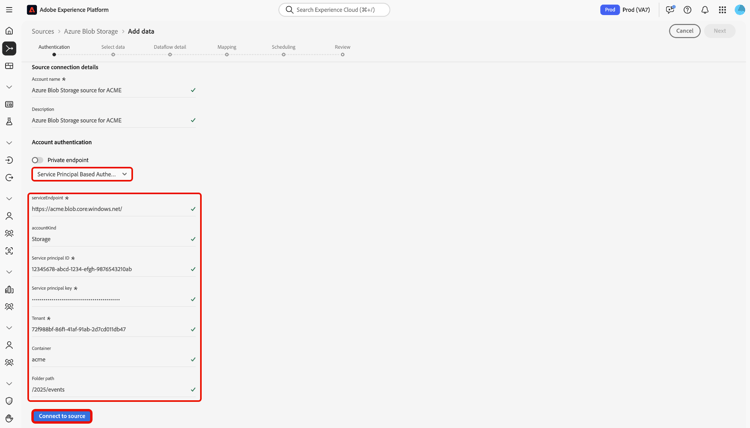The height and width of the screenshot is (428, 750).
Task: Collapse the sidebar section chevron above the shield icon
Action: click(9, 384)
